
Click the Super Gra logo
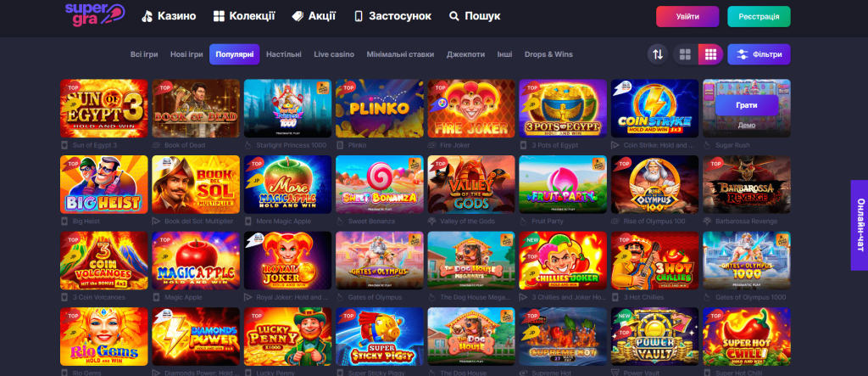pos(95,14)
